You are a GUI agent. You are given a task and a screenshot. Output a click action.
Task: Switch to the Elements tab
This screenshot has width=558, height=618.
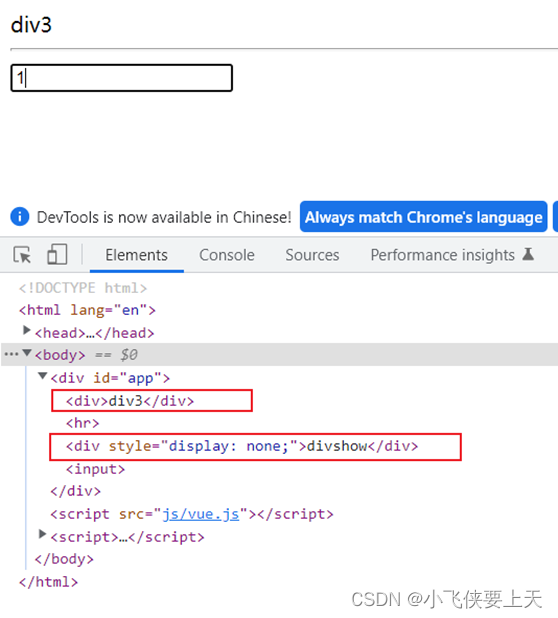coord(136,255)
